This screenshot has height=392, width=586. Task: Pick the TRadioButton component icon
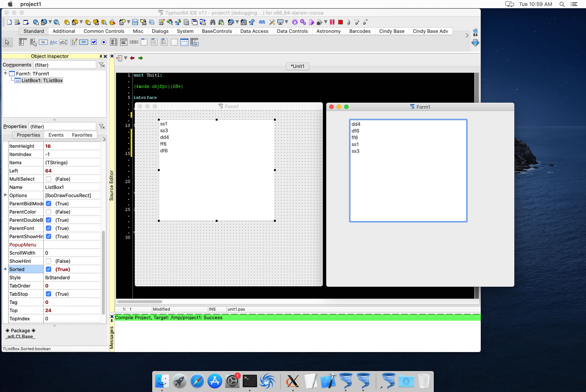click(104, 42)
